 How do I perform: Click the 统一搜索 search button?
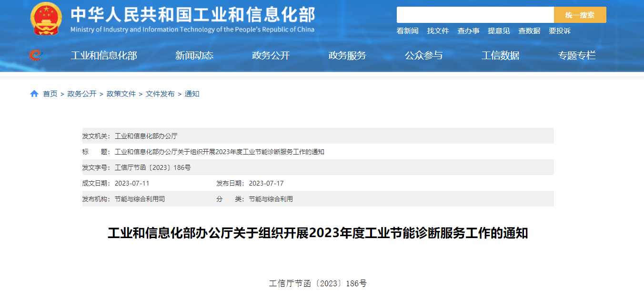click(580, 15)
